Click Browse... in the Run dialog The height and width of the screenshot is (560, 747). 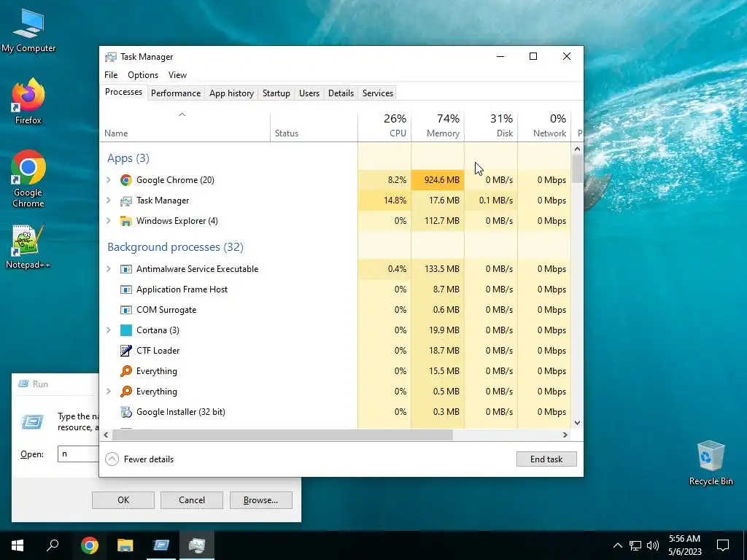tap(260, 500)
